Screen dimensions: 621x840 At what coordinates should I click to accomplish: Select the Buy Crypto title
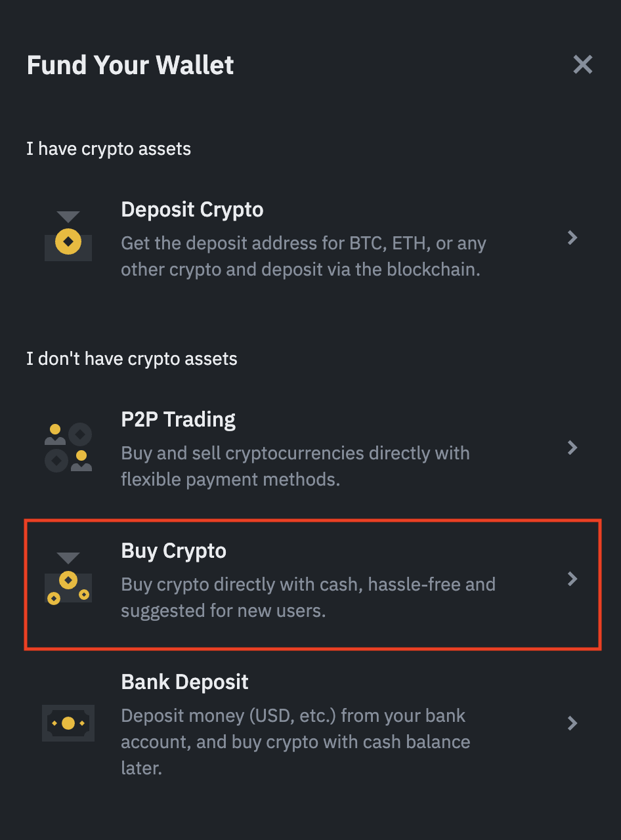pyautogui.click(x=174, y=551)
